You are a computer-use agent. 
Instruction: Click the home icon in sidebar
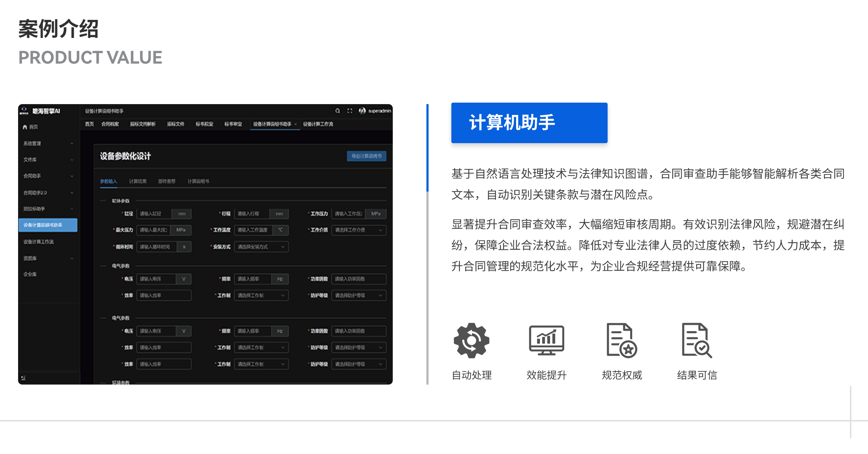click(x=25, y=127)
